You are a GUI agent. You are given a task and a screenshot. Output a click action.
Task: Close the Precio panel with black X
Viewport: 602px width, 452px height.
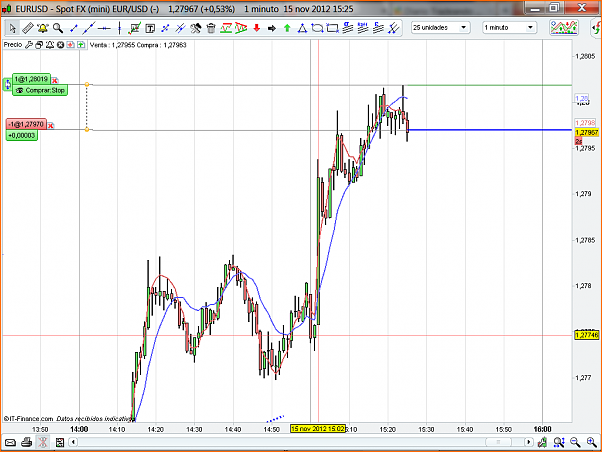(x=60, y=45)
